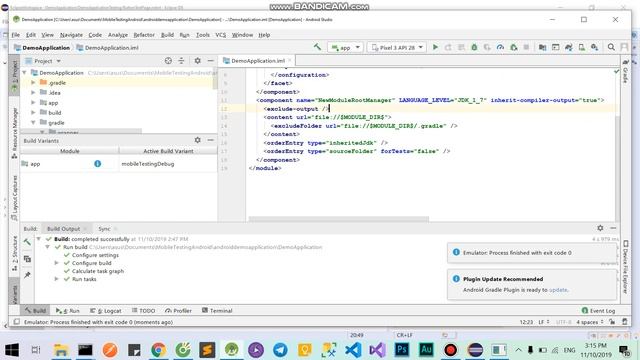Viewport: 640px width, 360px height.
Task: Click Attach debugger to Android process icon
Action: tap(514, 47)
